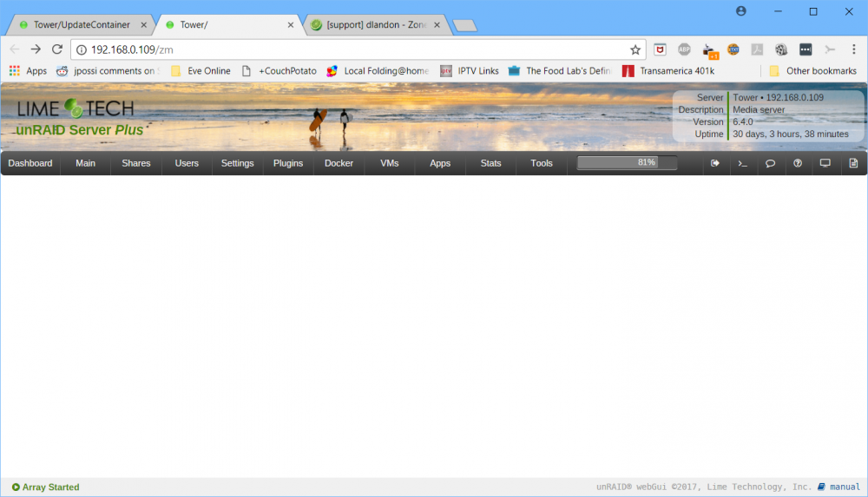Click the film reel extension icon
The height and width of the screenshot is (497, 868).
coord(781,49)
